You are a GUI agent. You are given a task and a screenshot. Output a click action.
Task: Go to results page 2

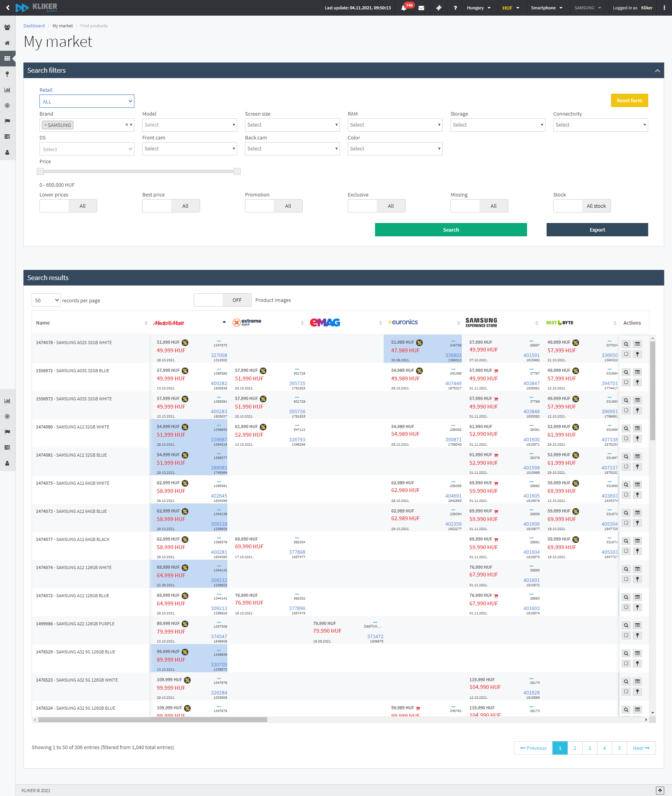click(x=575, y=748)
